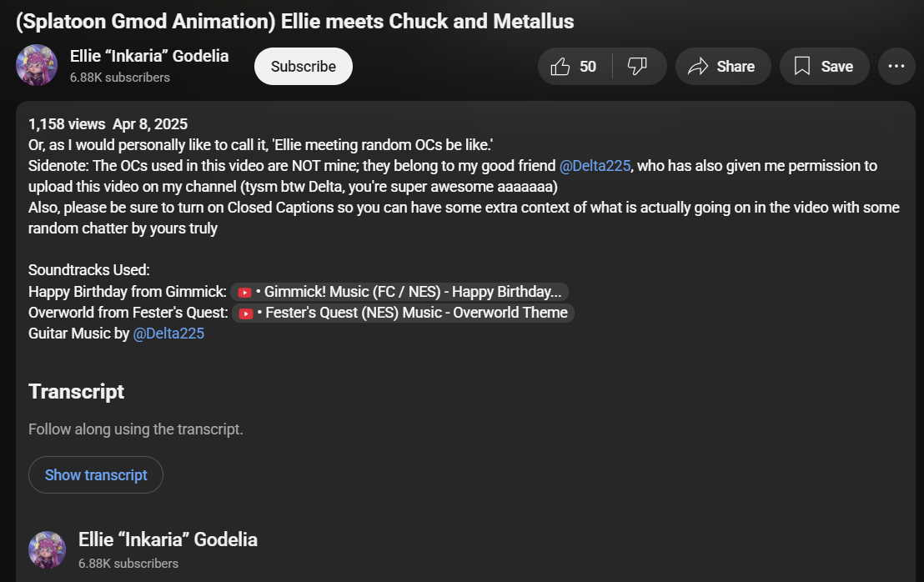The height and width of the screenshot is (582, 924).
Task: Click the YouTube icon for Fester's Quest
Action: coord(246,314)
